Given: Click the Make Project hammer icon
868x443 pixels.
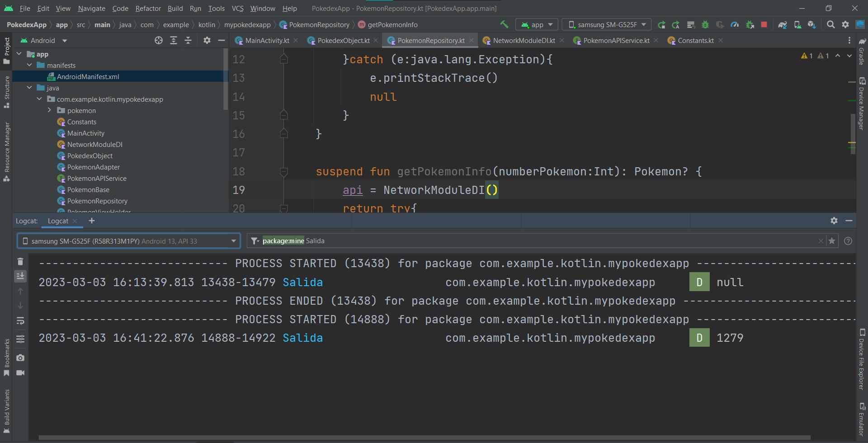Looking at the screenshot, I should click(x=504, y=24).
